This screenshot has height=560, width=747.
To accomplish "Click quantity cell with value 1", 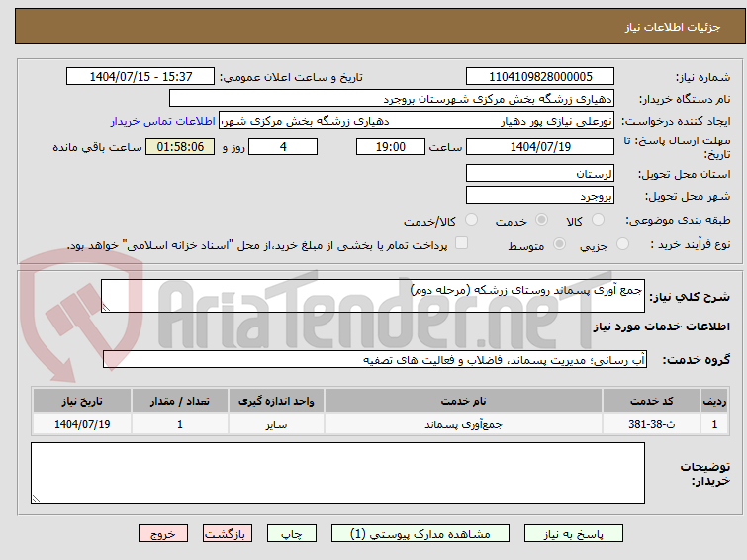I will tap(180, 424).
